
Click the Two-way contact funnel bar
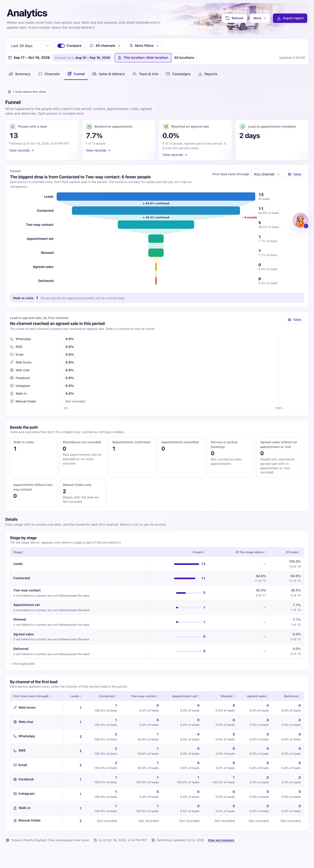click(156, 225)
